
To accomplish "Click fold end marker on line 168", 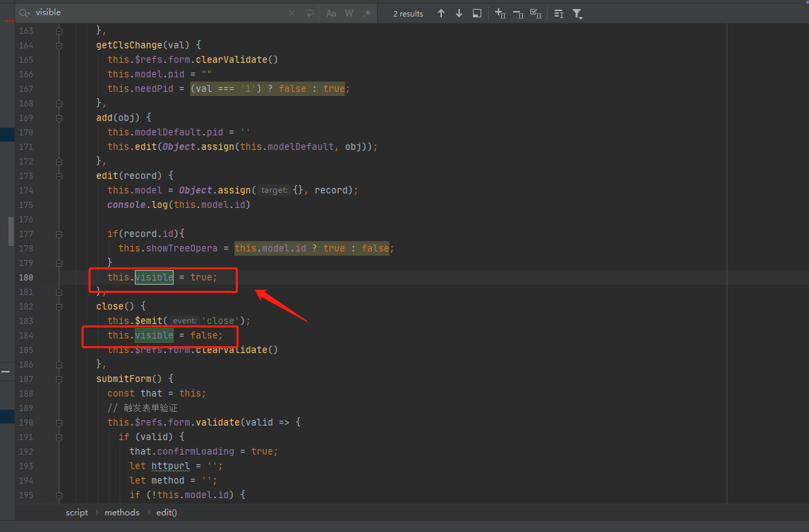I will click(59, 104).
